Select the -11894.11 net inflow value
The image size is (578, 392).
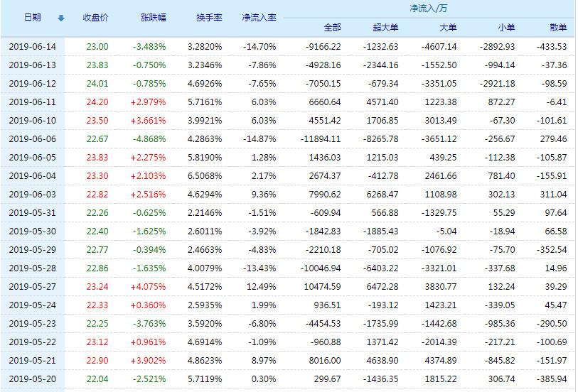[x=319, y=139]
